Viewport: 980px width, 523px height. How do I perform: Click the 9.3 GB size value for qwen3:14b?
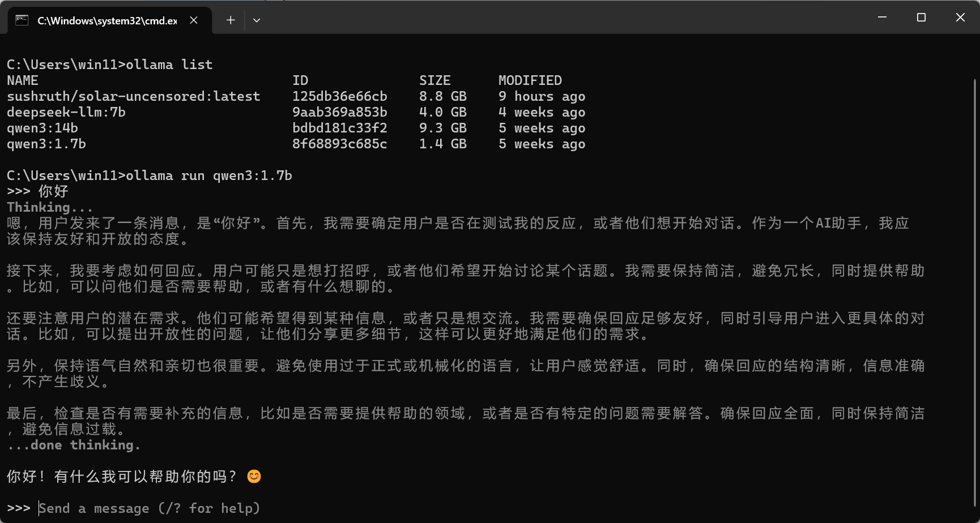click(442, 128)
